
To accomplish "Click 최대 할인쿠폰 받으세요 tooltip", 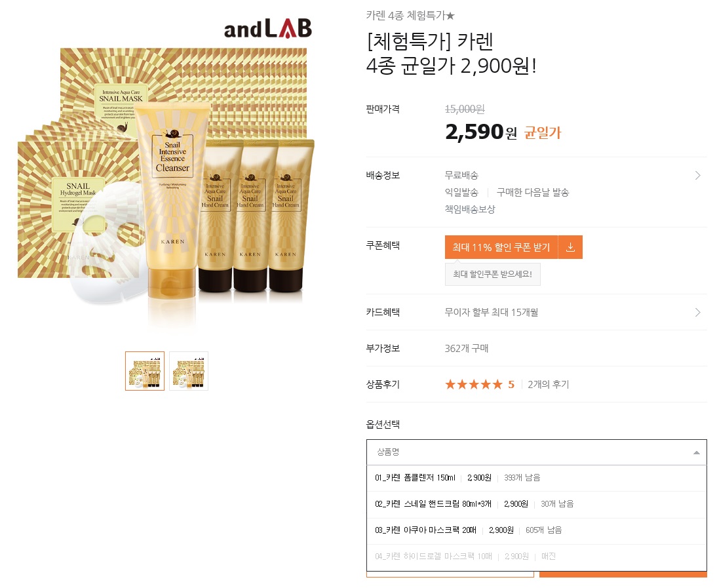I will (x=492, y=275).
